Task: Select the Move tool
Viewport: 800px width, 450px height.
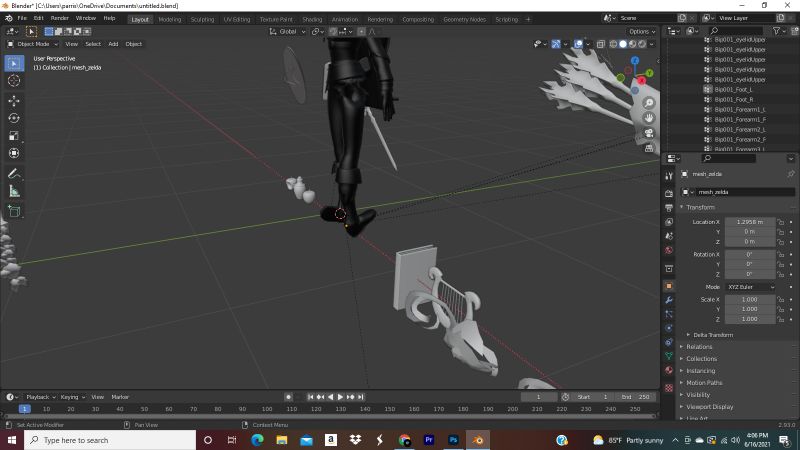Action: [x=14, y=101]
